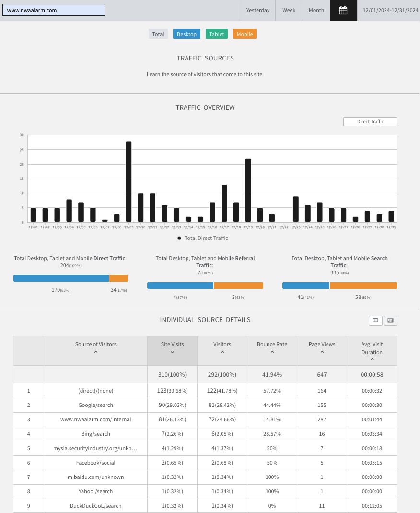The image size is (420, 513).
Task: Open the Direct Traffic dropdown
Action: tap(370, 122)
